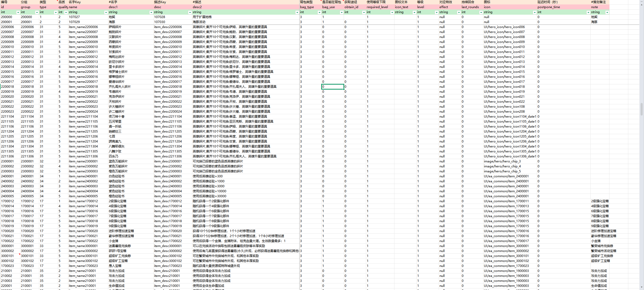Click the quality column filter arrow
644x290 pixels.
(66, 12)
